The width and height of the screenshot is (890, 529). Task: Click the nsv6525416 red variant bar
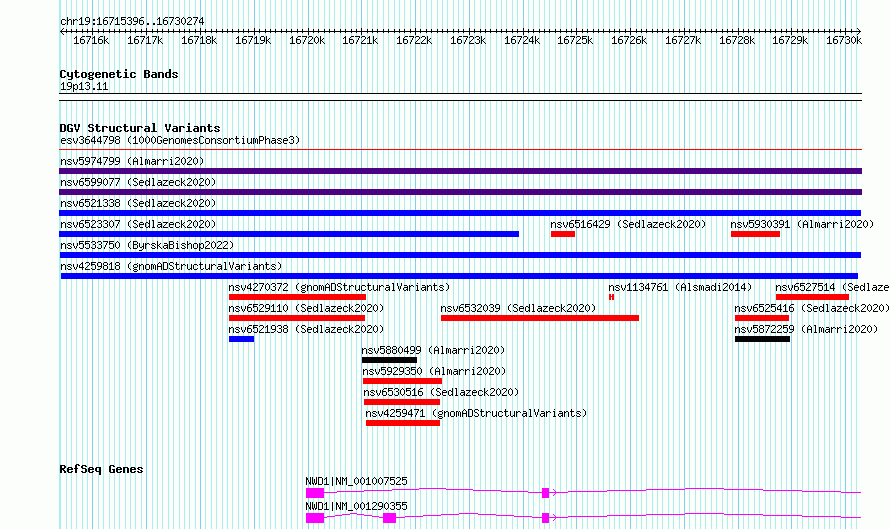point(762,318)
